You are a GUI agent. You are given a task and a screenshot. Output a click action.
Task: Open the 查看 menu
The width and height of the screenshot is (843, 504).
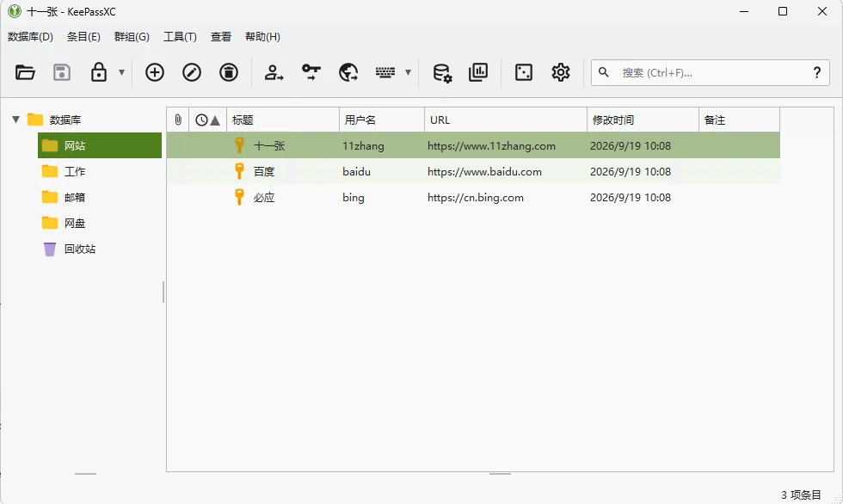(x=221, y=36)
